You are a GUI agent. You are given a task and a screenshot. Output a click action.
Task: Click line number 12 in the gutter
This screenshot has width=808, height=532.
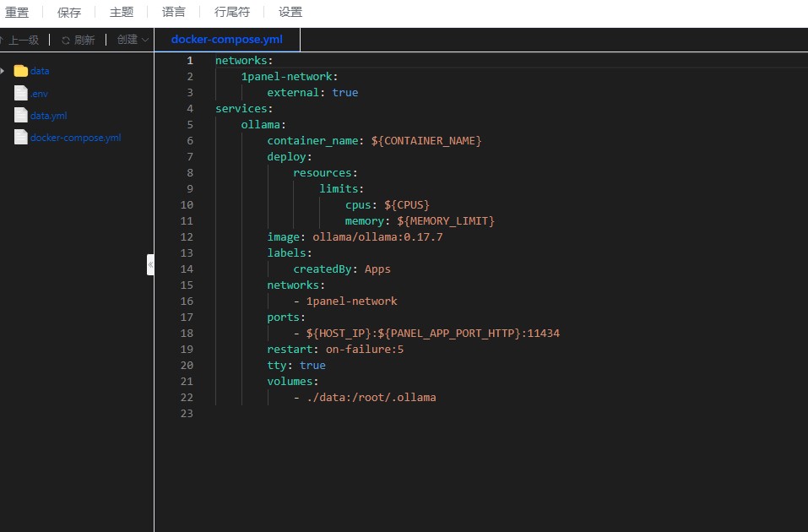click(x=187, y=237)
